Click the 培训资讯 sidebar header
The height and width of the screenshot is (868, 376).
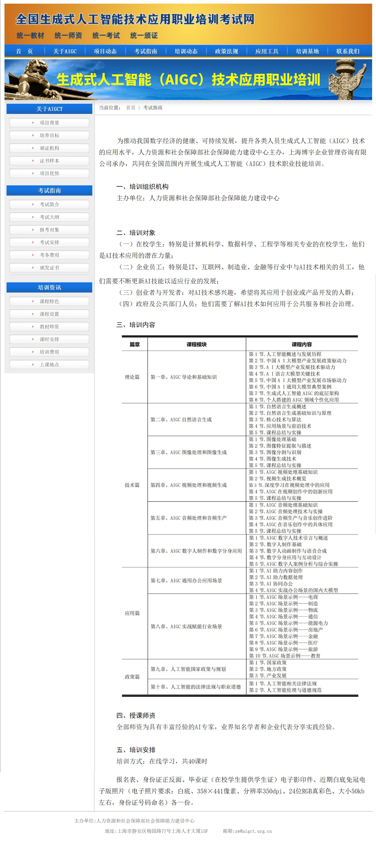point(49,287)
